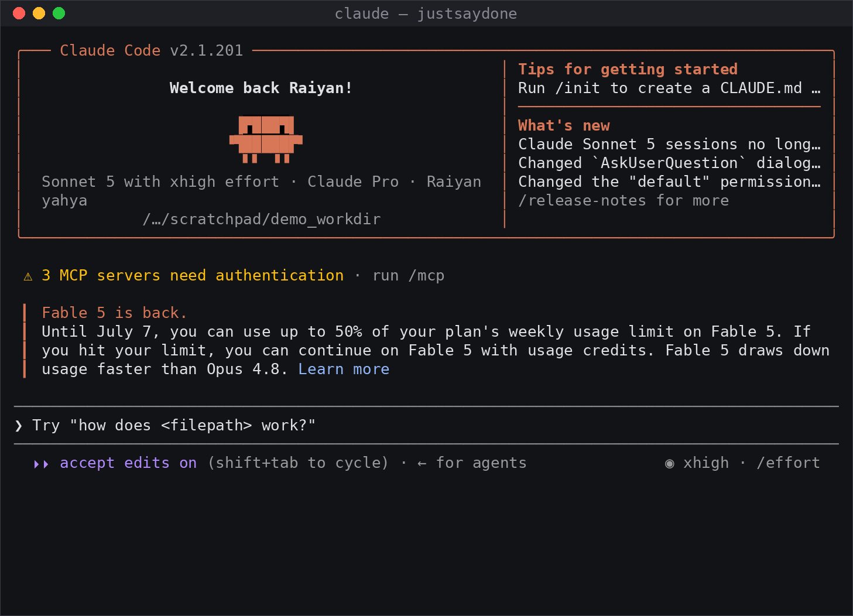The image size is (853, 616).
Task: Toggle the accept edits on mode
Action: coord(128,463)
